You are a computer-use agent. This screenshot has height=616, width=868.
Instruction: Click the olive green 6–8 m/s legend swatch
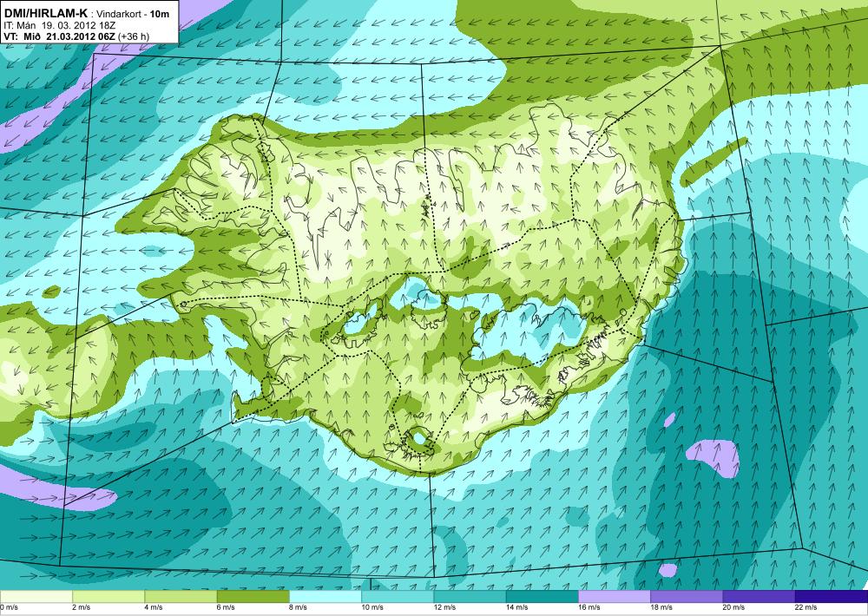253,597
